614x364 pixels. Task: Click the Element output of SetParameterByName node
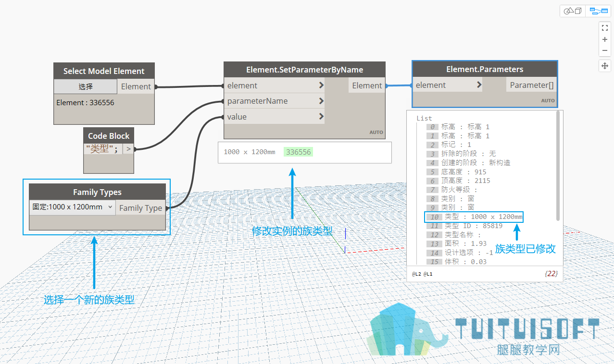click(x=367, y=85)
